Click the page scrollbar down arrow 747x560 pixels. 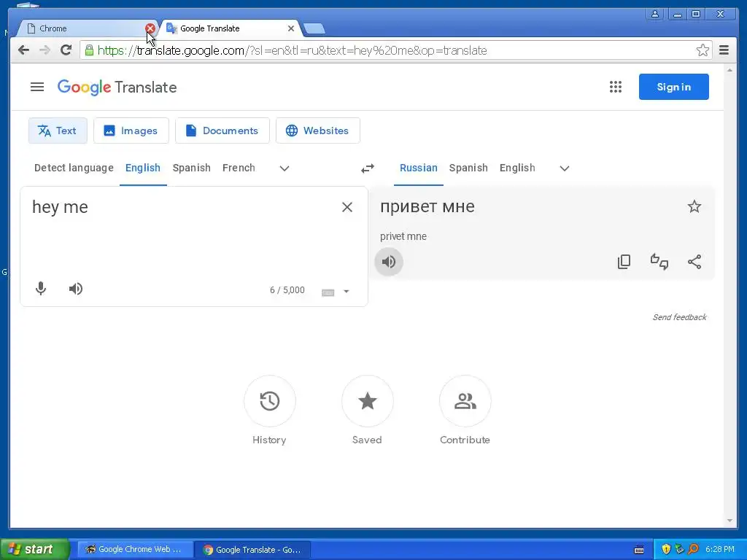point(729,521)
